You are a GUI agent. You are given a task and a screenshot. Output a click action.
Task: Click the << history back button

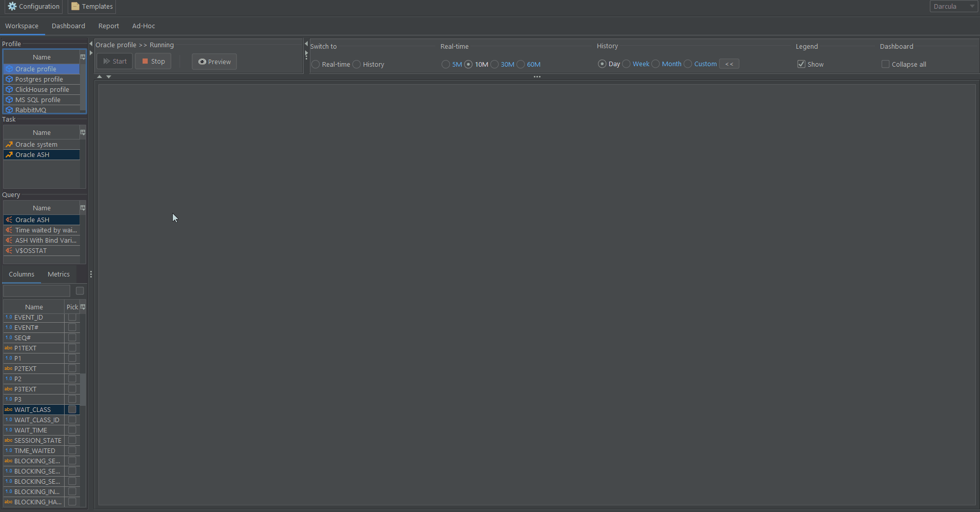[729, 64]
